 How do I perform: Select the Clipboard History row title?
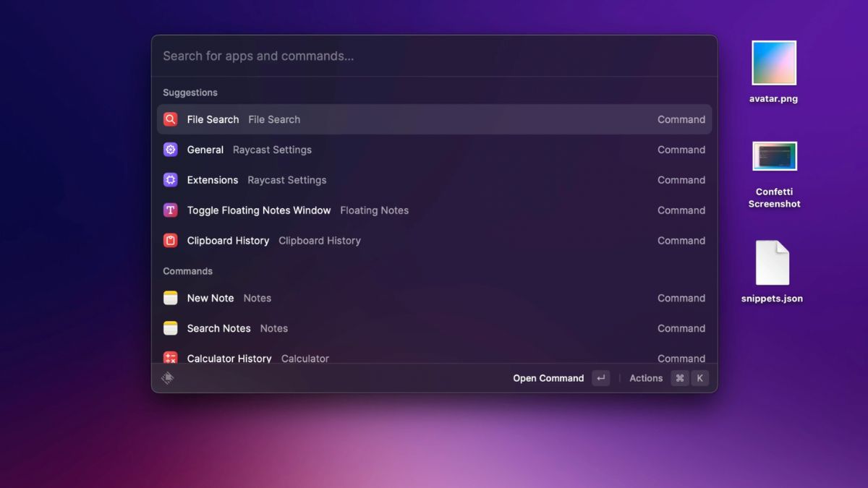(228, 241)
